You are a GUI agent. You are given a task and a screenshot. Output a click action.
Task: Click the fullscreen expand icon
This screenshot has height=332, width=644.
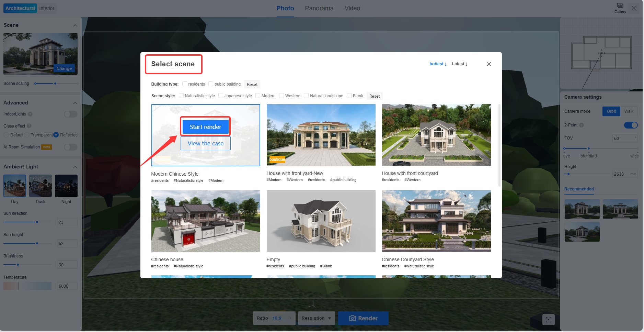click(x=549, y=320)
